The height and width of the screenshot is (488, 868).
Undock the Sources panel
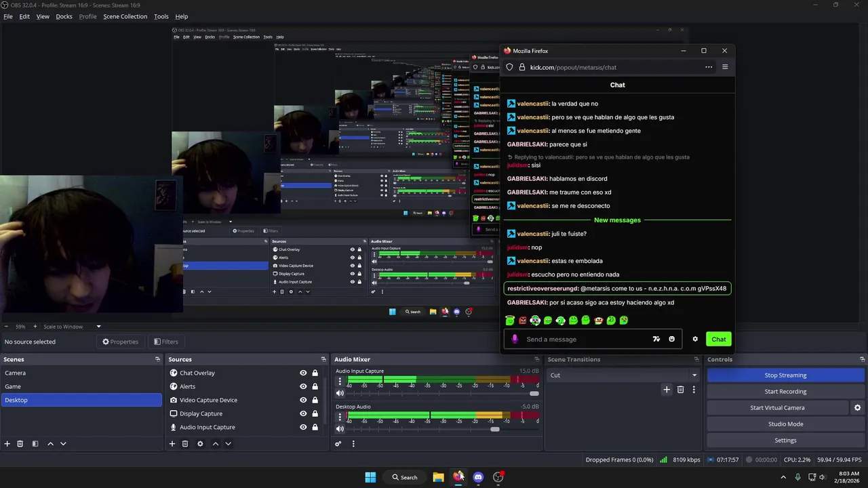tap(323, 359)
